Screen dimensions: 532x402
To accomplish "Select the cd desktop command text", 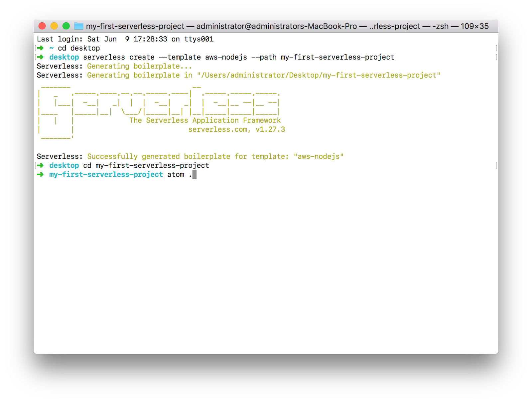I will click(78, 48).
